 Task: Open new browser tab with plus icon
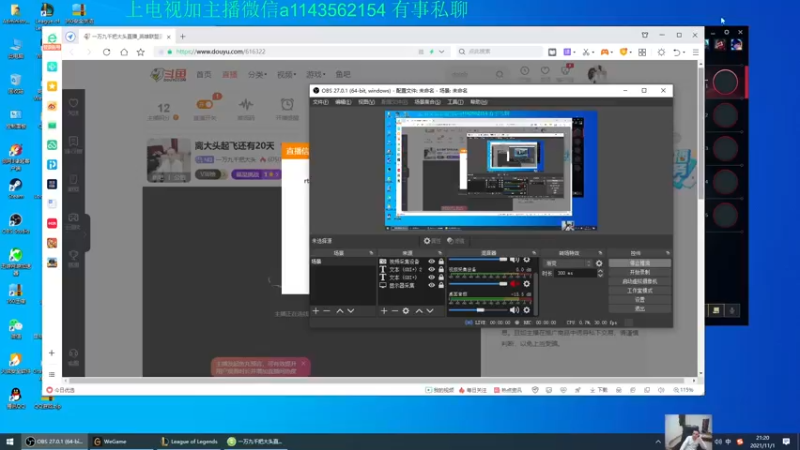(183, 36)
